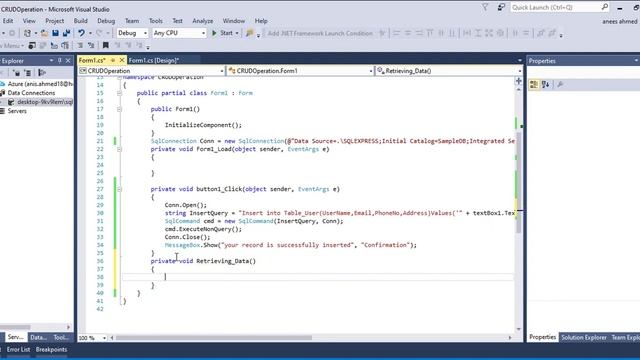Viewport: 640px width, 360px height.
Task: Select the Servers tree node
Action: point(17,111)
